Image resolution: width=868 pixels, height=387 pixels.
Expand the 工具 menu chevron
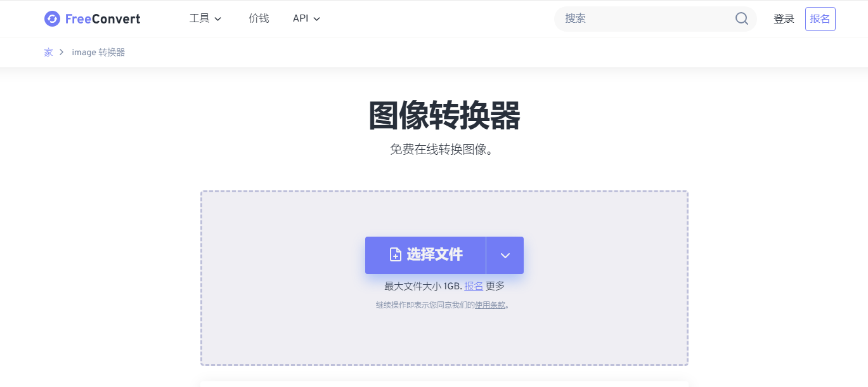point(217,19)
